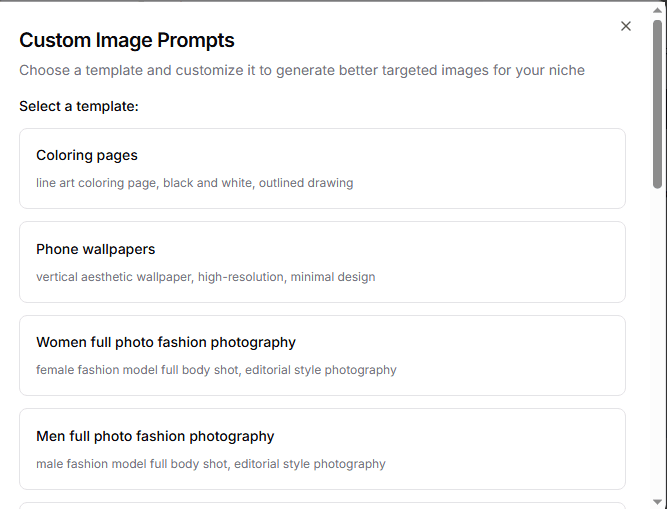667x509 pixels.
Task: Click the partially visible template card at bottom
Action: tap(322, 506)
